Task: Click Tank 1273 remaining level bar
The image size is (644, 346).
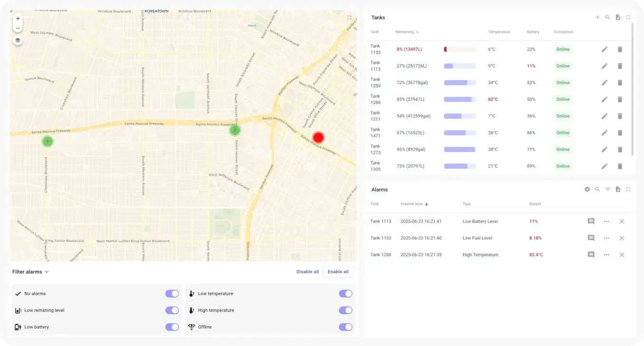Action: pos(460,149)
